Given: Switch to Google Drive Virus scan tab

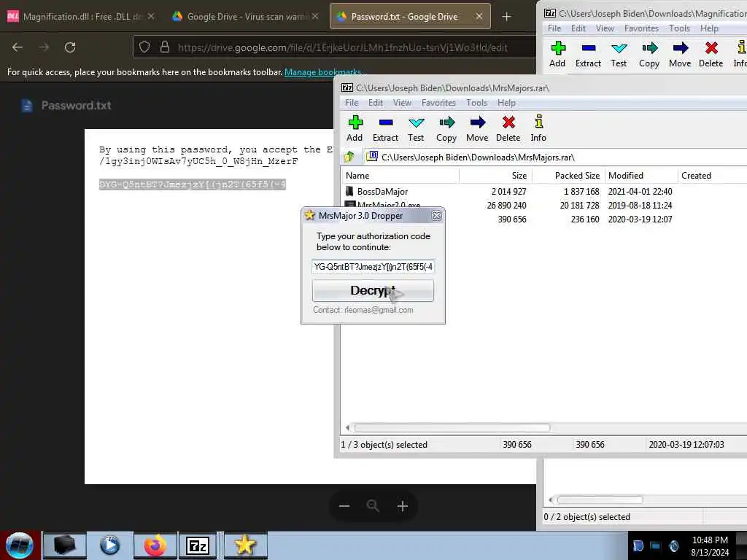Looking at the screenshot, I should point(245,17).
